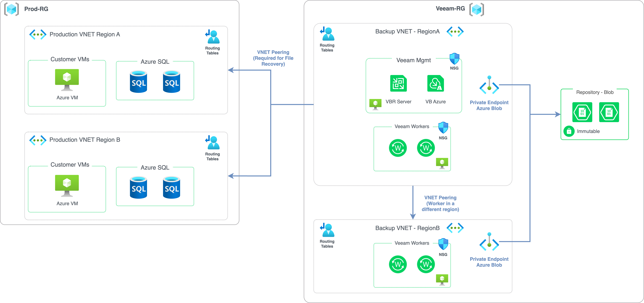Click Routing Tables icon in Backup VNET RegionA
Image resolution: width=644 pixels, height=303 pixels.
pyautogui.click(x=327, y=34)
